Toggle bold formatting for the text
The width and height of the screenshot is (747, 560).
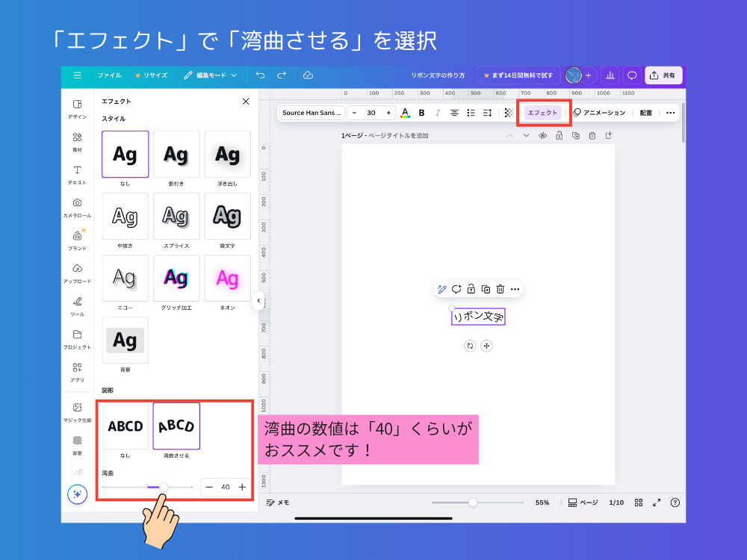(421, 112)
